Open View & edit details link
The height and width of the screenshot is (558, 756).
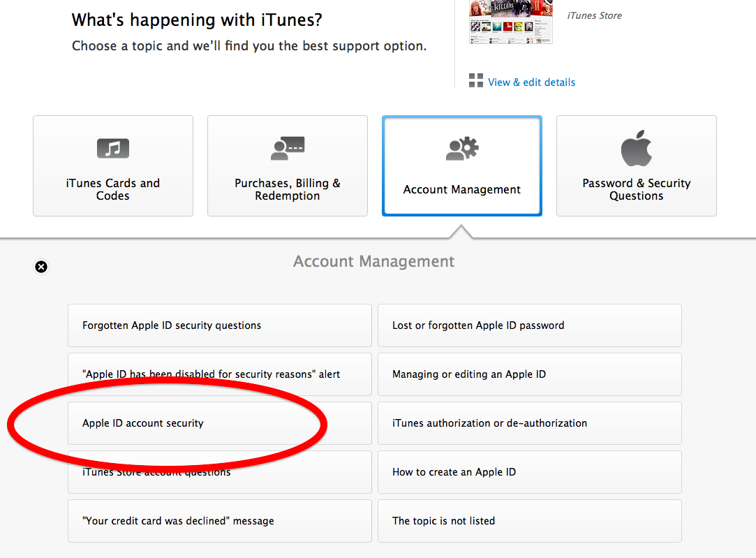click(x=531, y=82)
